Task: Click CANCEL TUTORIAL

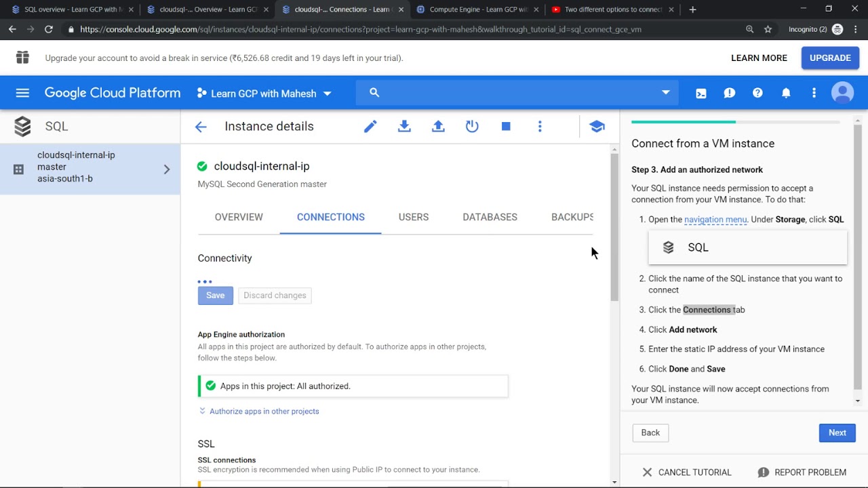Action: pyautogui.click(x=686, y=472)
